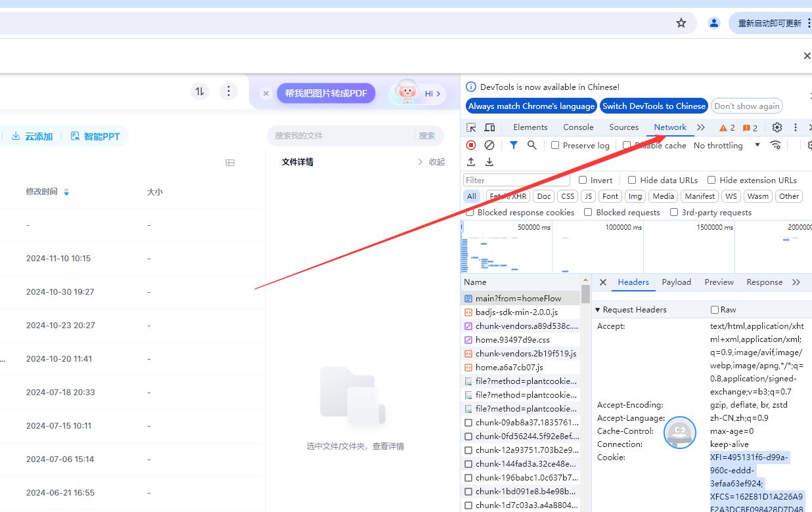
Task: Import HAR file via upload icon
Action: 470,161
